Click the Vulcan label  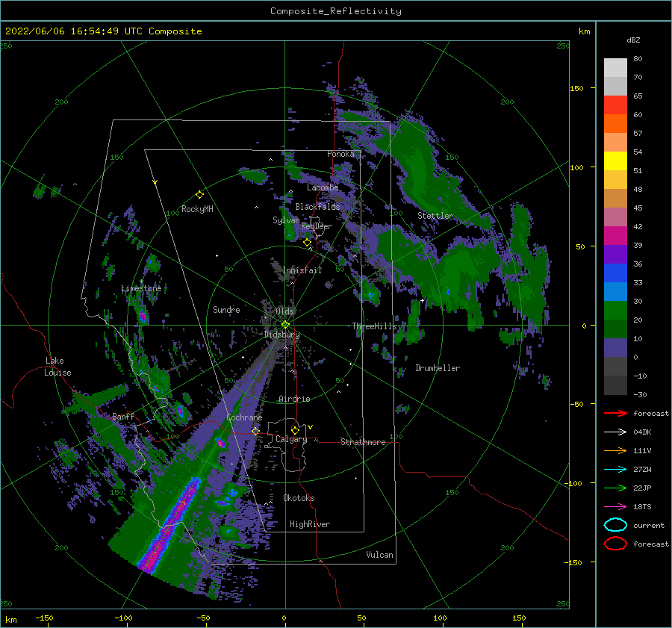379,555
